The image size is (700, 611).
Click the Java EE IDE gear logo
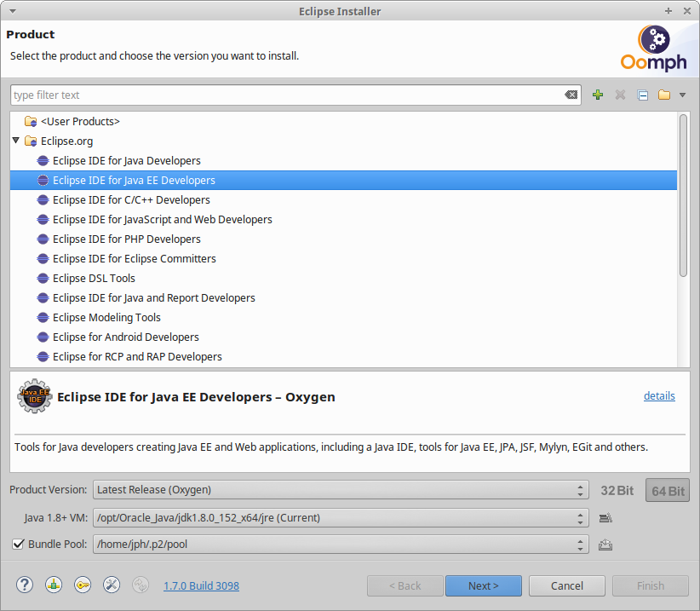coord(35,396)
